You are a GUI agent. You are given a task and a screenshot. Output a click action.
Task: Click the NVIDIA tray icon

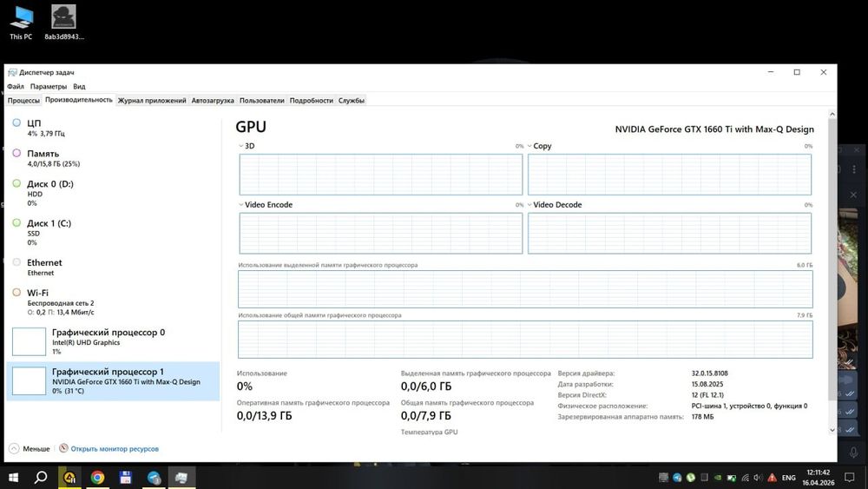(718, 478)
